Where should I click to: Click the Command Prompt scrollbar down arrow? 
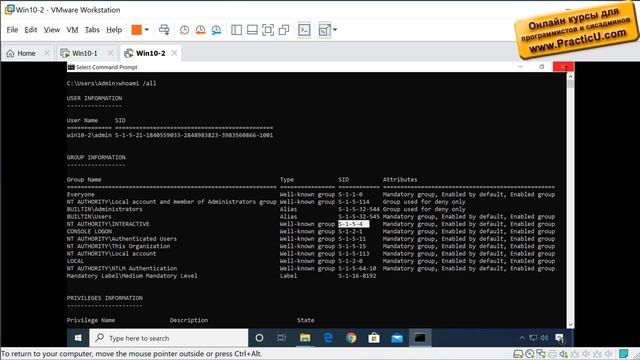570,325
